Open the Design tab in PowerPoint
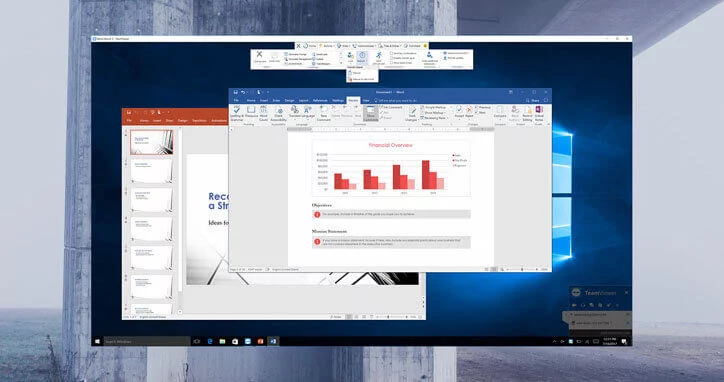 point(183,121)
